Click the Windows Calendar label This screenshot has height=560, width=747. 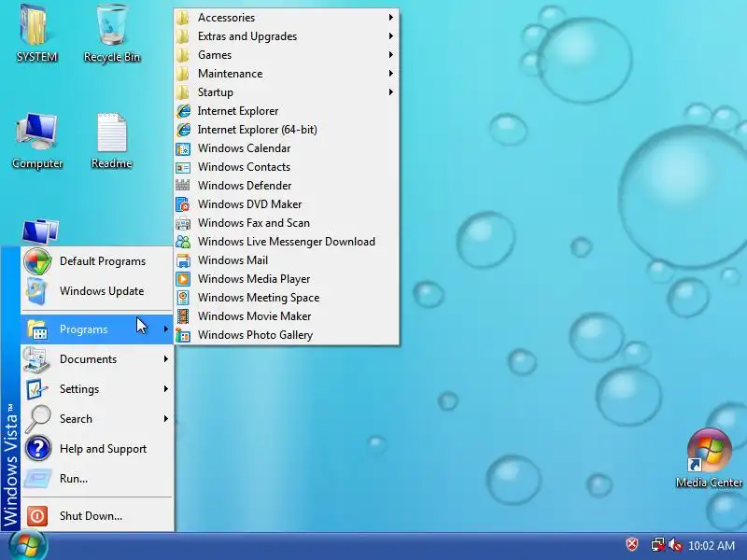click(244, 148)
